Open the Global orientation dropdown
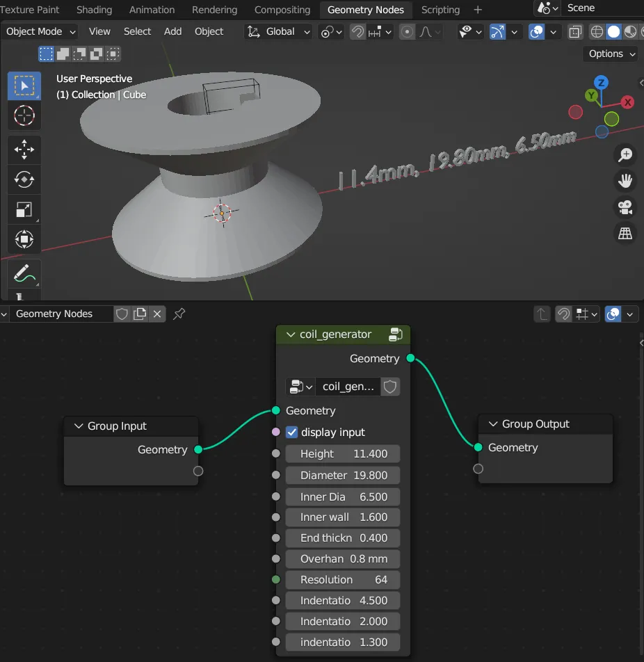This screenshot has height=662, width=644. tap(278, 32)
